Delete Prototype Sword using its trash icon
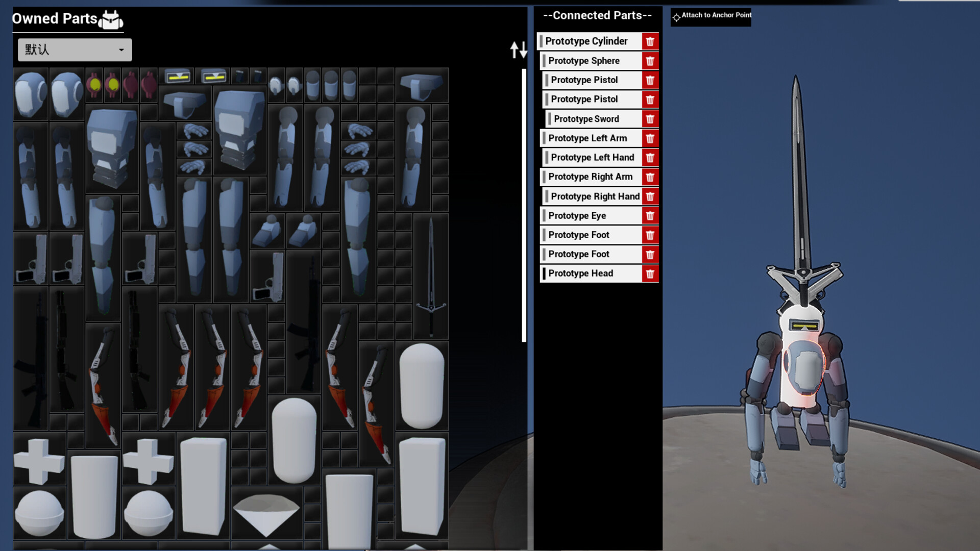The width and height of the screenshot is (980, 551). 650,119
